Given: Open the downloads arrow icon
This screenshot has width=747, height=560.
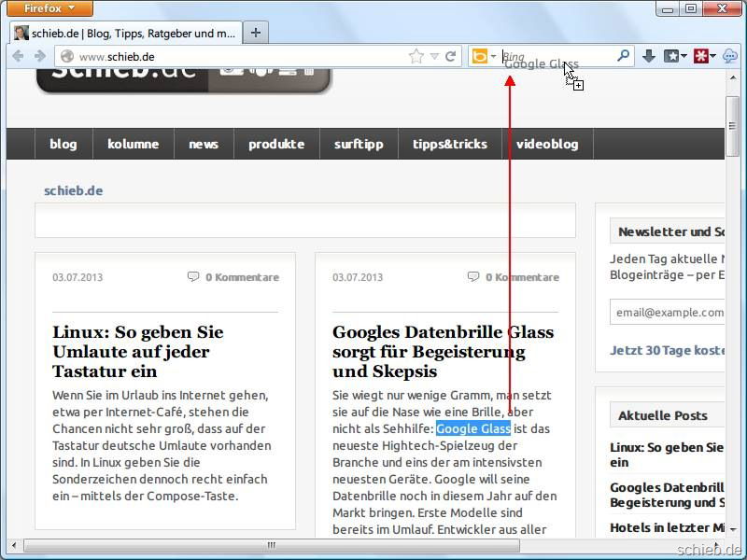Looking at the screenshot, I should click(648, 56).
